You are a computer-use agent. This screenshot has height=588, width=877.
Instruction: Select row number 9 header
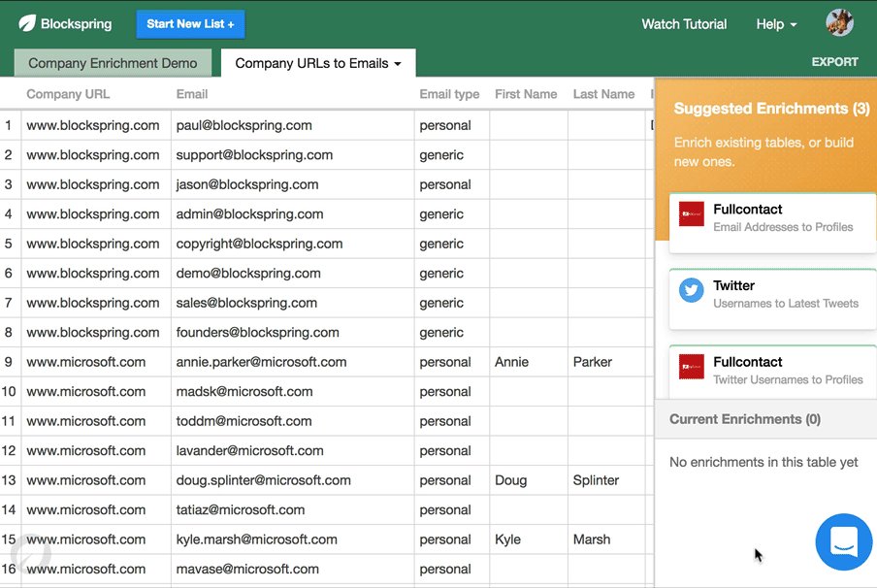[10, 362]
